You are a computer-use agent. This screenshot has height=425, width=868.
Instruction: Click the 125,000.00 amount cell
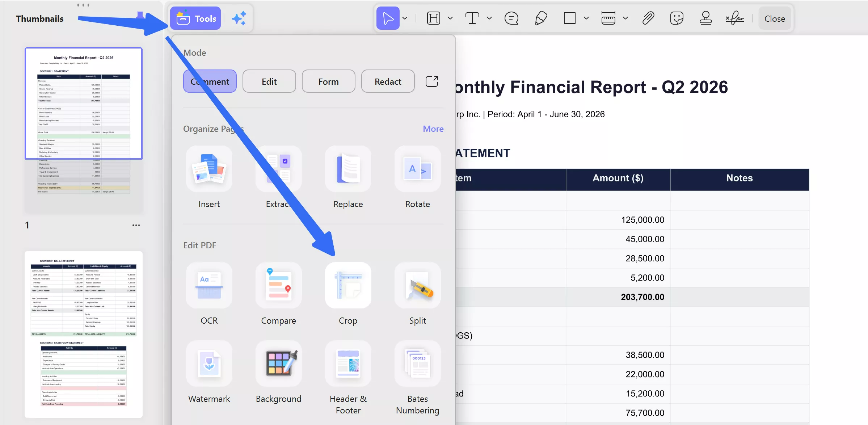pyautogui.click(x=618, y=220)
